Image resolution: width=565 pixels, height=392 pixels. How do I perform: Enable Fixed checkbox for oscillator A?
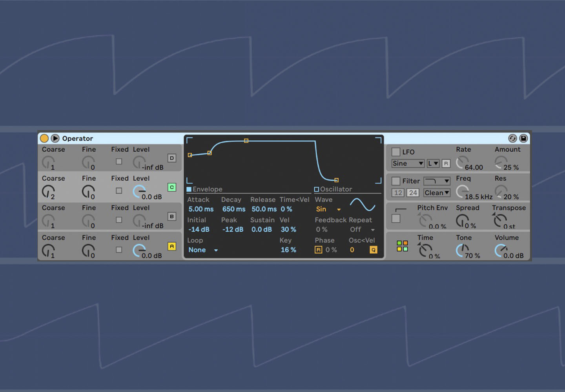coord(119,250)
